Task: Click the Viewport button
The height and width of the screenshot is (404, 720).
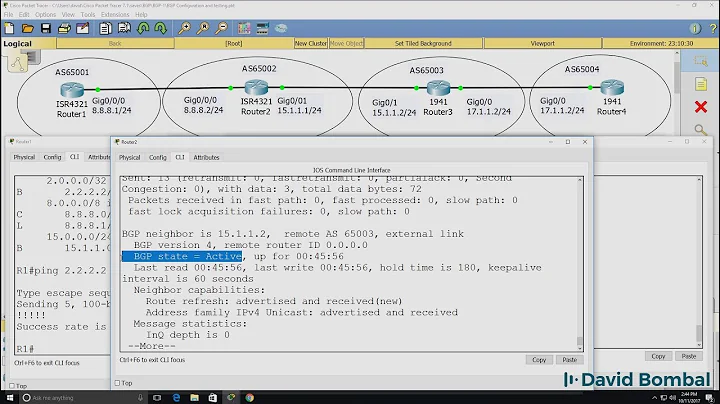Action: click(x=542, y=43)
